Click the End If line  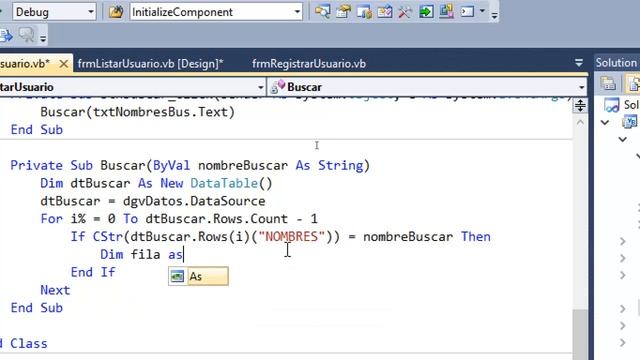click(x=93, y=272)
